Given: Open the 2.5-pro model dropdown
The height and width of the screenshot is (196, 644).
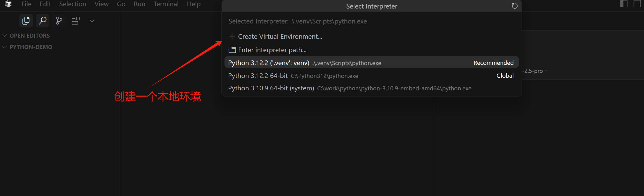Looking at the screenshot, I should pyautogui.click(x=535, y=71).
